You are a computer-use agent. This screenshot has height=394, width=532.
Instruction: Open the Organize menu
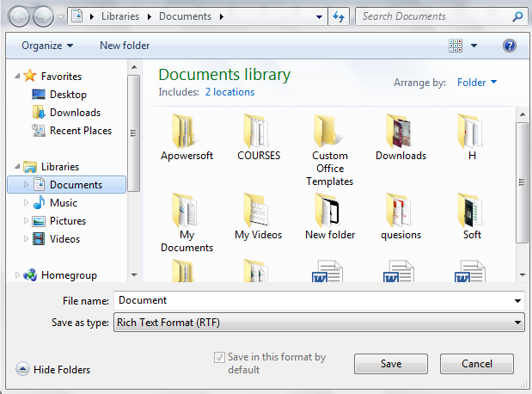[47, 46]
